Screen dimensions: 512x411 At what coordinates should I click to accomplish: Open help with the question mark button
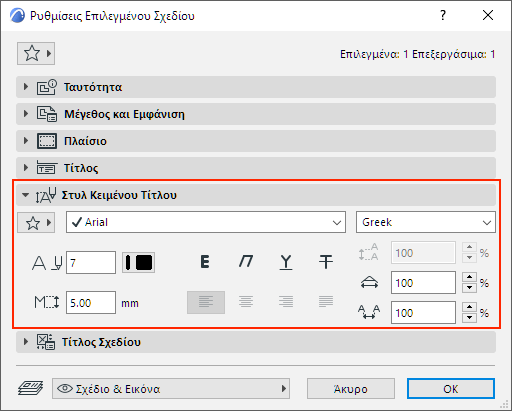click(x=443, y=15)
